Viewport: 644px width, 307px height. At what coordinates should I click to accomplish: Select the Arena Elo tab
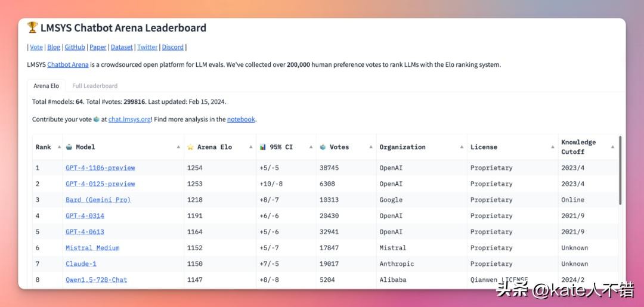pyautogui.click(x=46, y=86)
